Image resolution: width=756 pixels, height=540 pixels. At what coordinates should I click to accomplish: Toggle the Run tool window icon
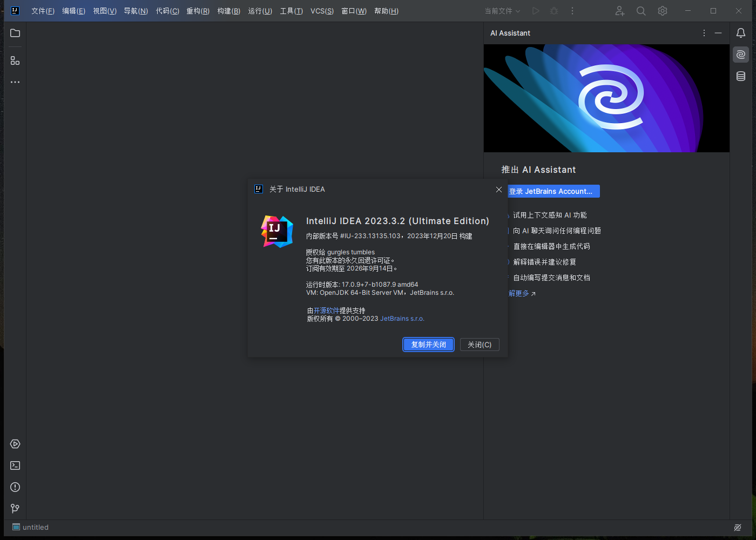15,444
